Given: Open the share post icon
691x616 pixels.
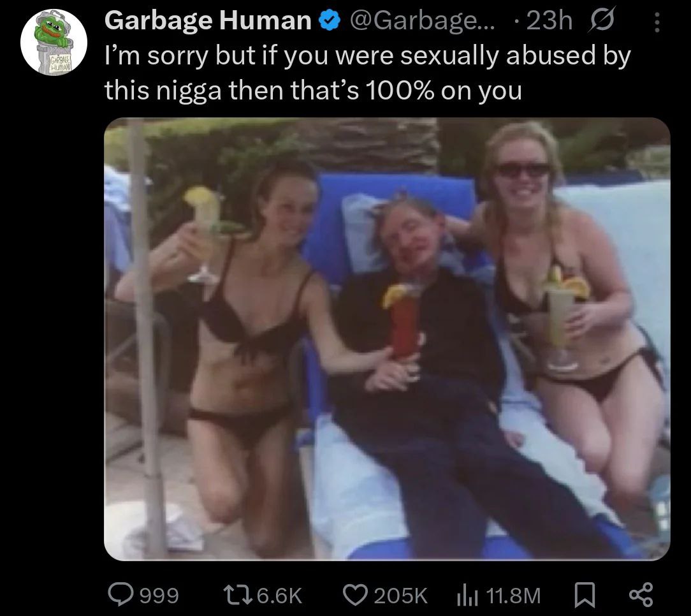Looking at the screenshot, I should 641,595.
